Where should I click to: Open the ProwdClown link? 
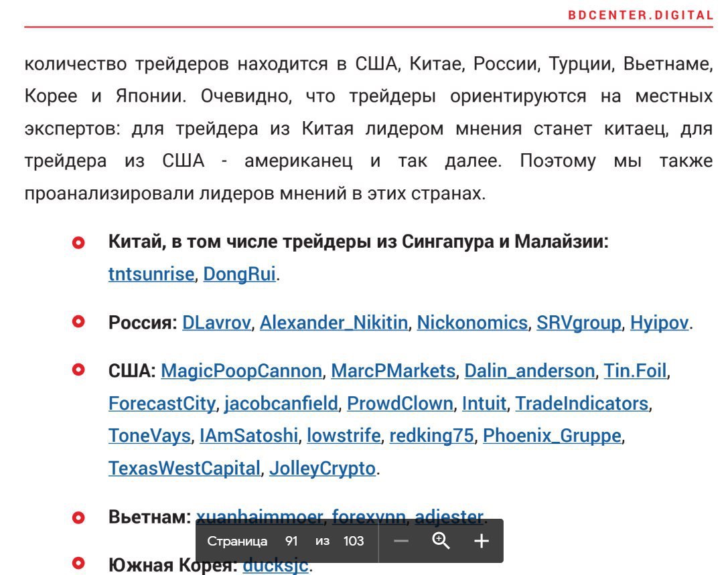click(x=400, y=403)
